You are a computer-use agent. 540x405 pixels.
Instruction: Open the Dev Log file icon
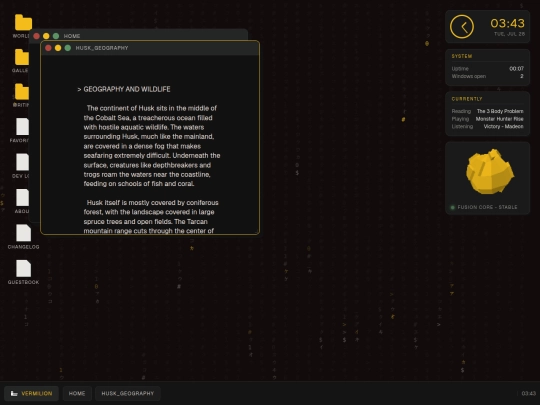pyautogui.click(x=22, y=162)
